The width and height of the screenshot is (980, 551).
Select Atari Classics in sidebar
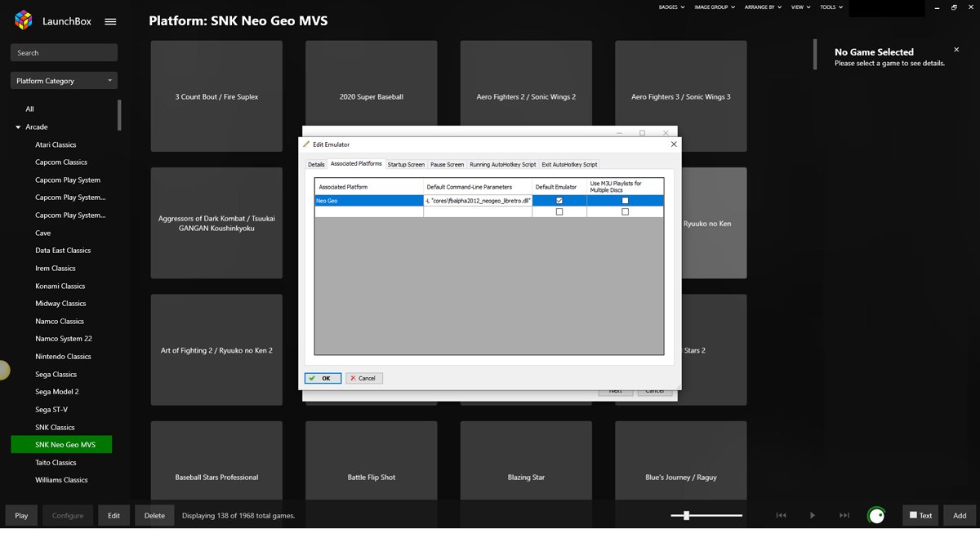[56, 144]
